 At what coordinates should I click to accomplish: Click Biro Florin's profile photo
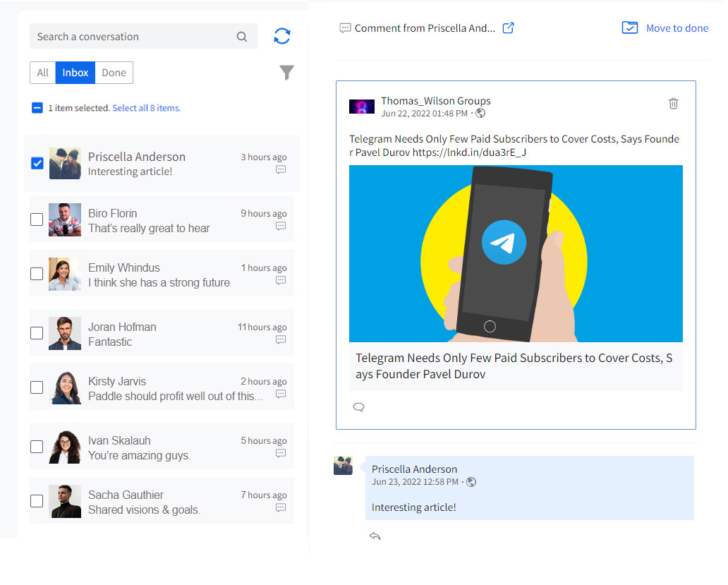[65, 219]
